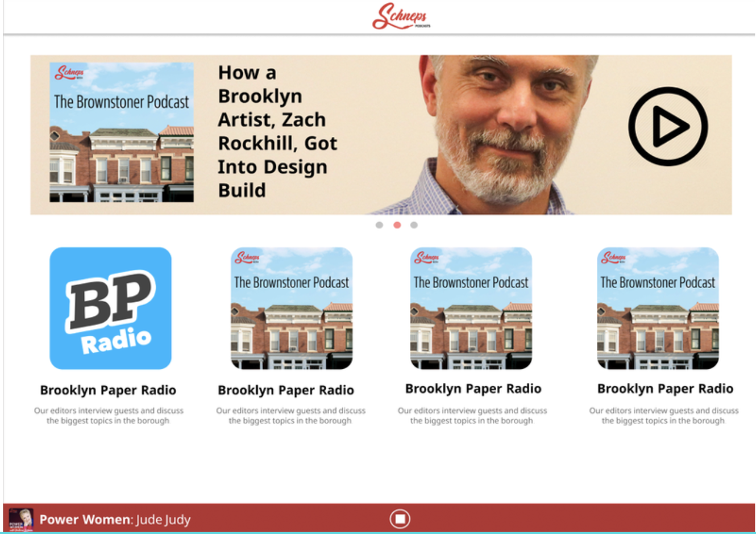Open the Brownstoner Podcast cover in featured banner
756x534 pixels.
pos(122,132)
